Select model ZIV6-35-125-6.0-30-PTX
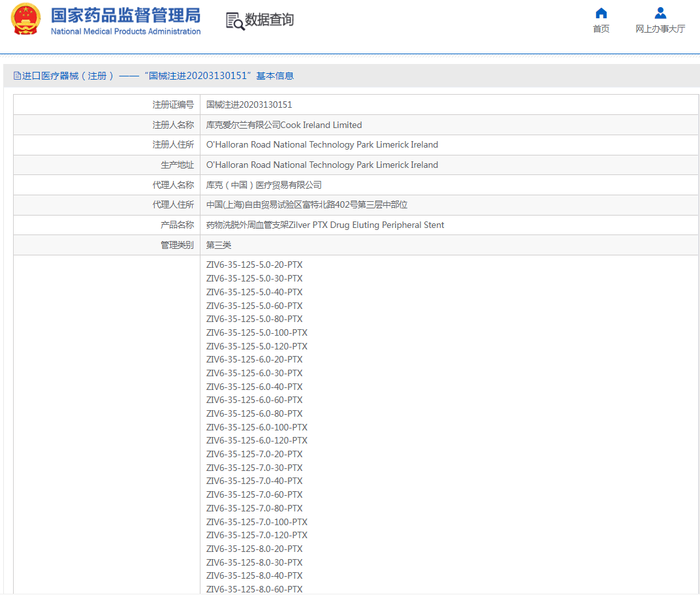Image resolution: width=700 pixels, height=597 pixels. point(254,373)
